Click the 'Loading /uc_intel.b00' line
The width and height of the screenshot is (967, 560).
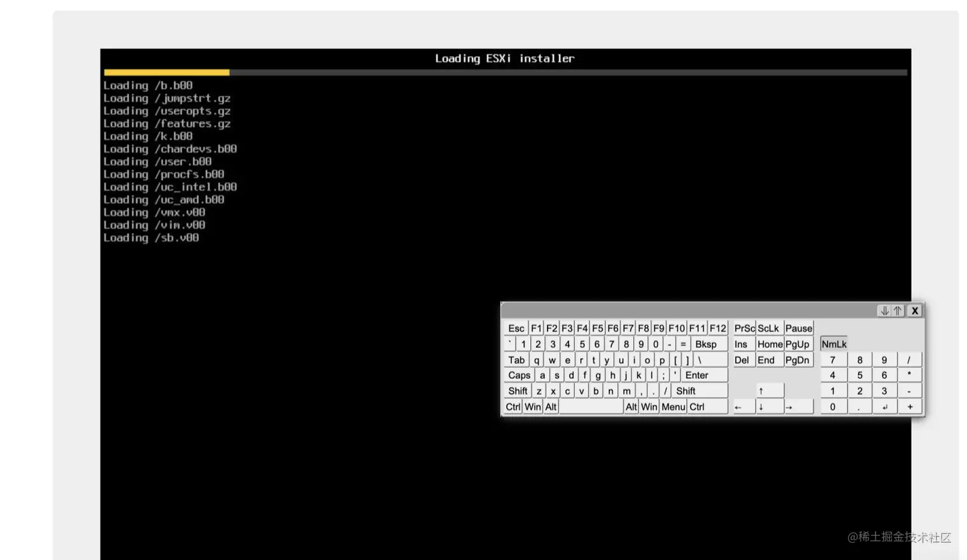point(170,187)
